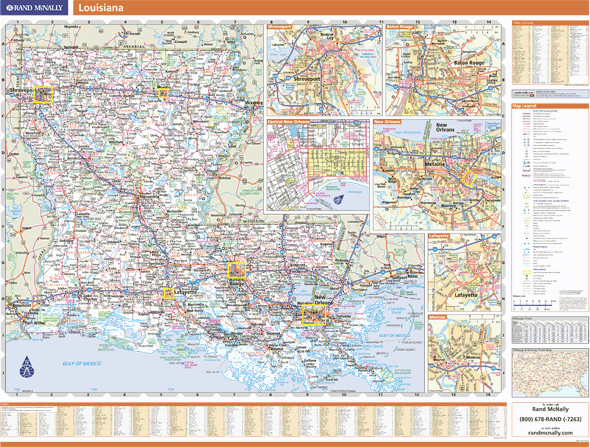Image resolution: width=590 pixels, height=447 pixels.
Task: Click the Lafayette city name in the Lafayette inset
Action: [x=466, y=295]
